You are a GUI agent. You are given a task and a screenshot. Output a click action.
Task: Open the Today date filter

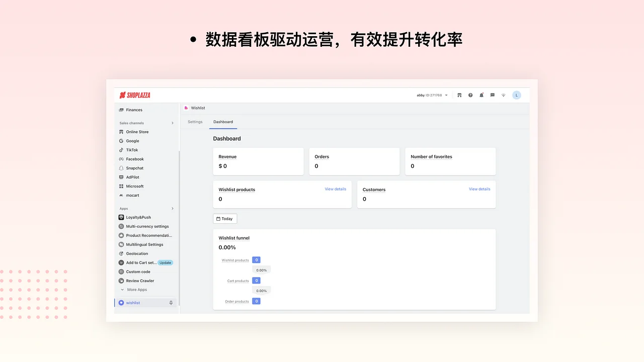225,219
